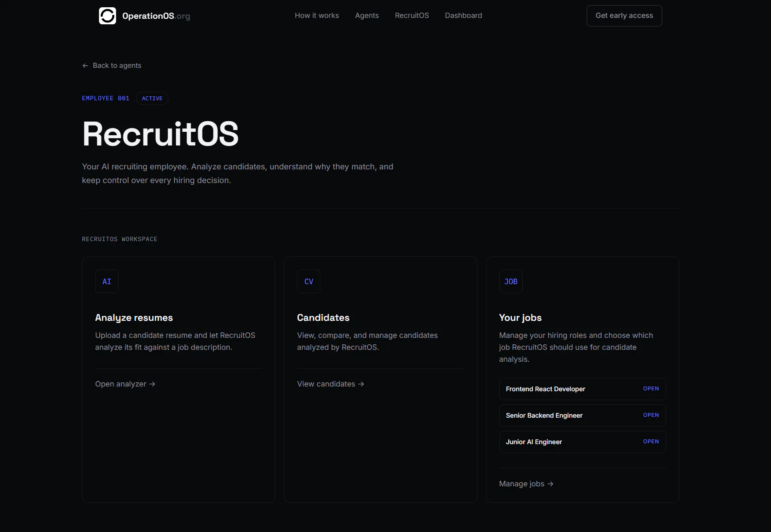Click the OperationOS.org brand name
This screenshot has height=532, width=771.
coord(156,16)
